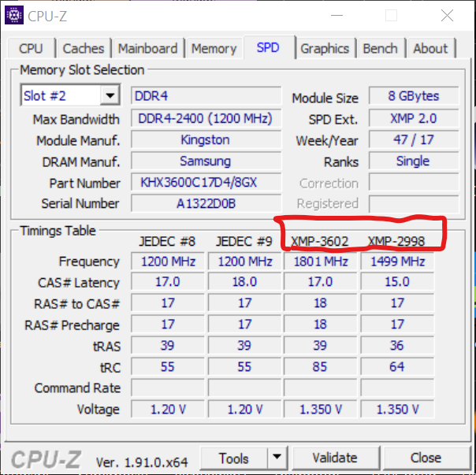Click the Close button
This screenshot has height=475, width=476.
tap(426, 458)
